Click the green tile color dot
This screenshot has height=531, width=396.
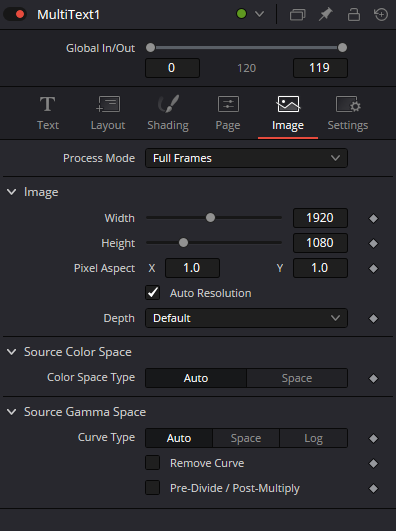[x=242, y=14]
